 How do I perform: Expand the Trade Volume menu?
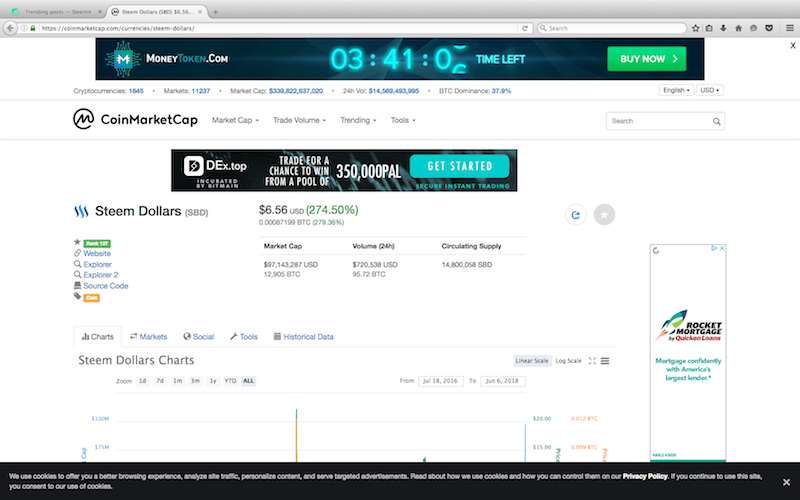pyautogui.click(x=299, y=120)
